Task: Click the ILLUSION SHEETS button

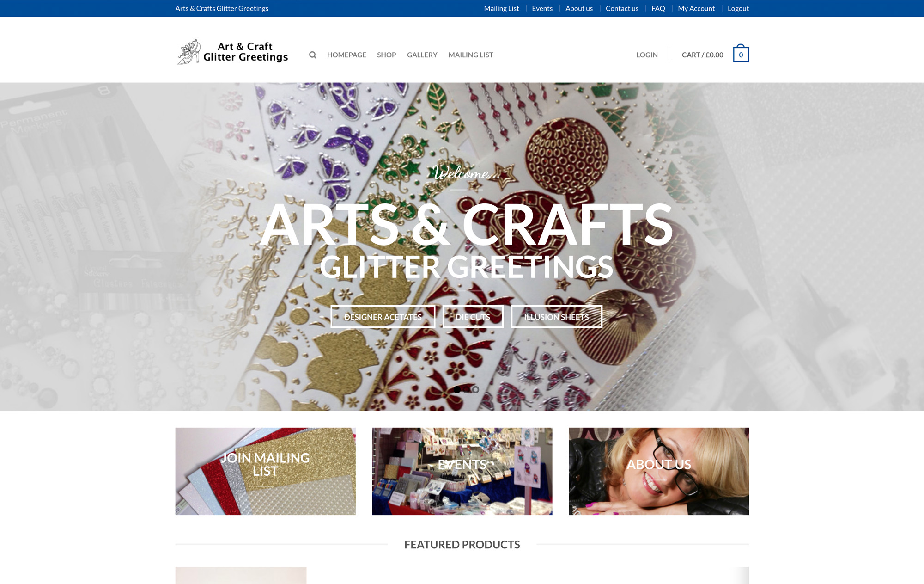Action: [x=557, y=317]
